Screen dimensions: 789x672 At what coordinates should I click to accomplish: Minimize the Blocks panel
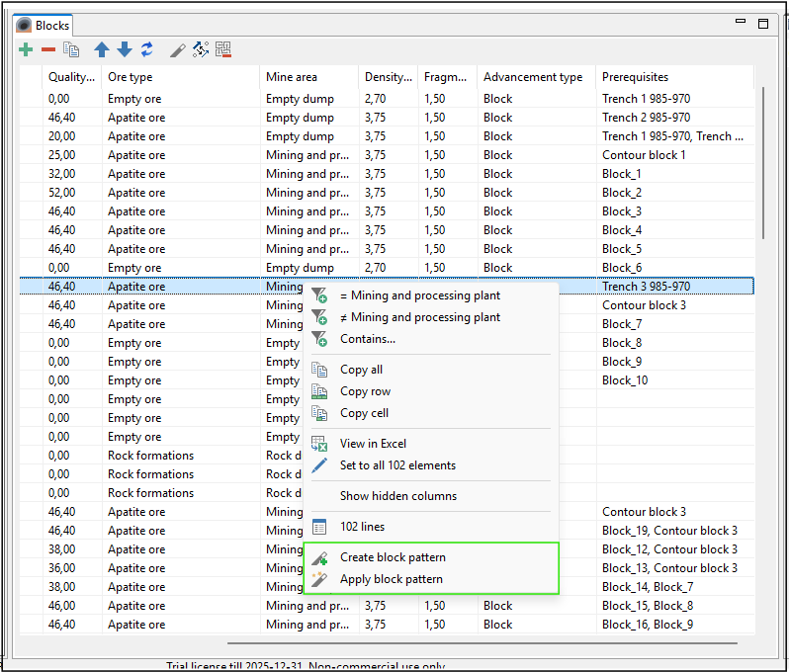pyautogui.click(x=741, y=21)
